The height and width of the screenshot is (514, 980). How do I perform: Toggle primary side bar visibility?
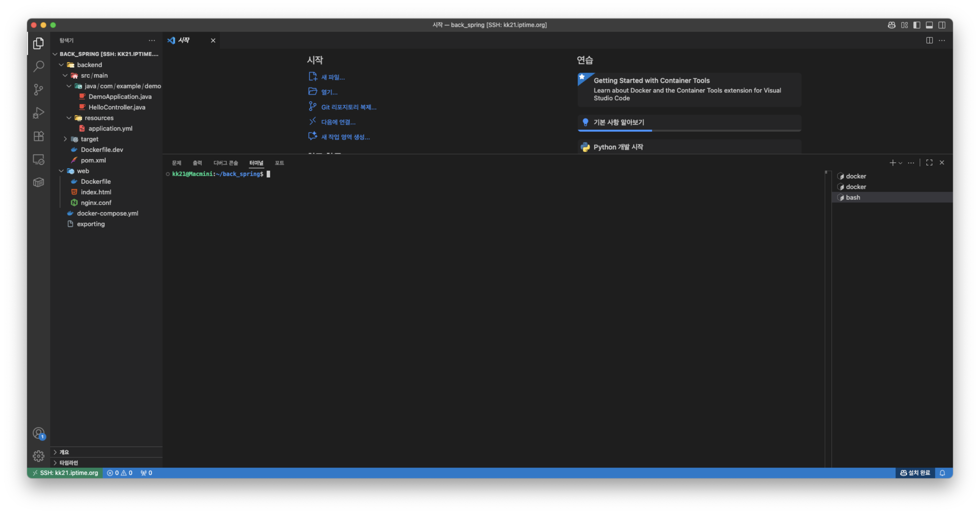(917, 25)
